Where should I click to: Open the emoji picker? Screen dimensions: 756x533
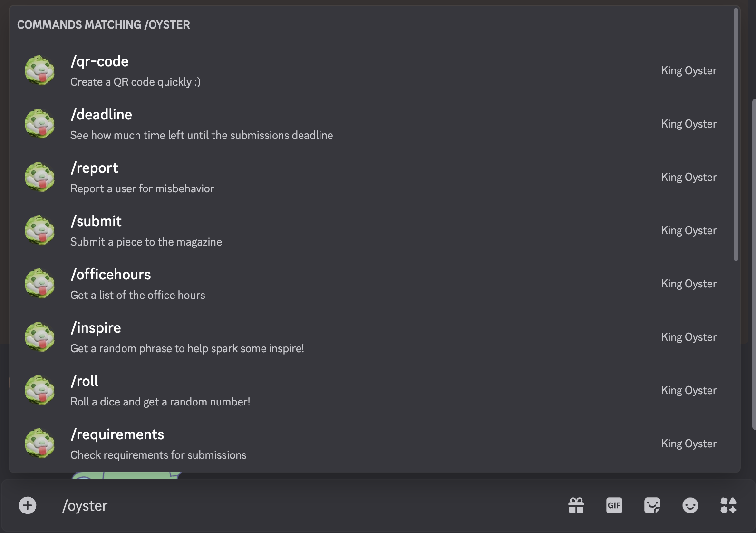pyautogui.click(x=690, y=505)
